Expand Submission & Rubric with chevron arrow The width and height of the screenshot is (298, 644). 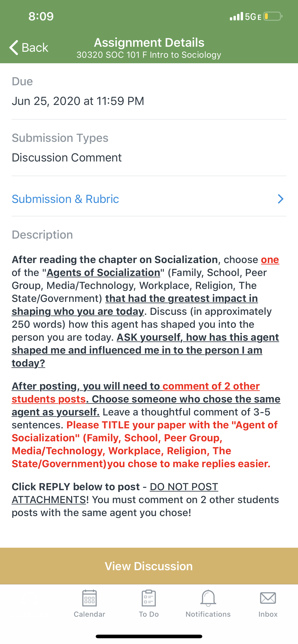280,199
